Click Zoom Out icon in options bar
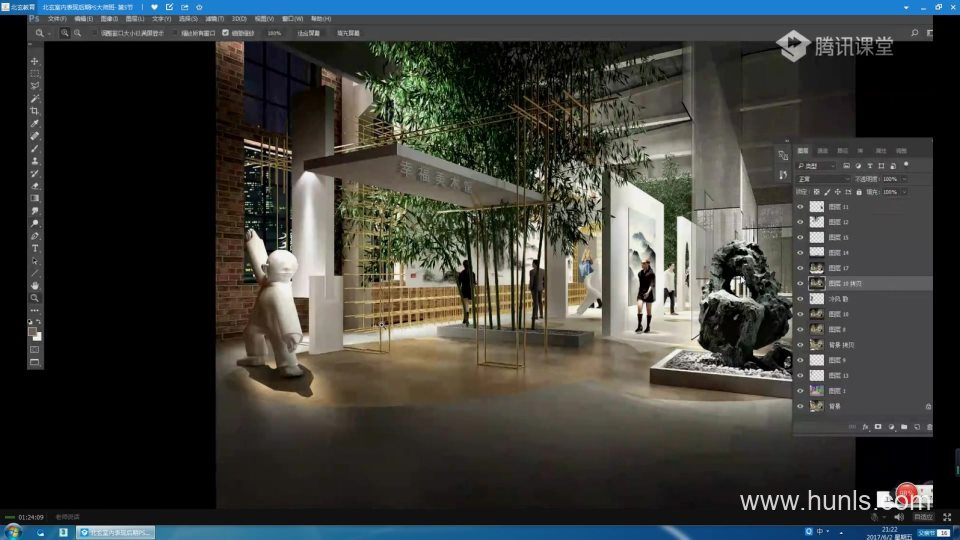 (x=78, y=33)
